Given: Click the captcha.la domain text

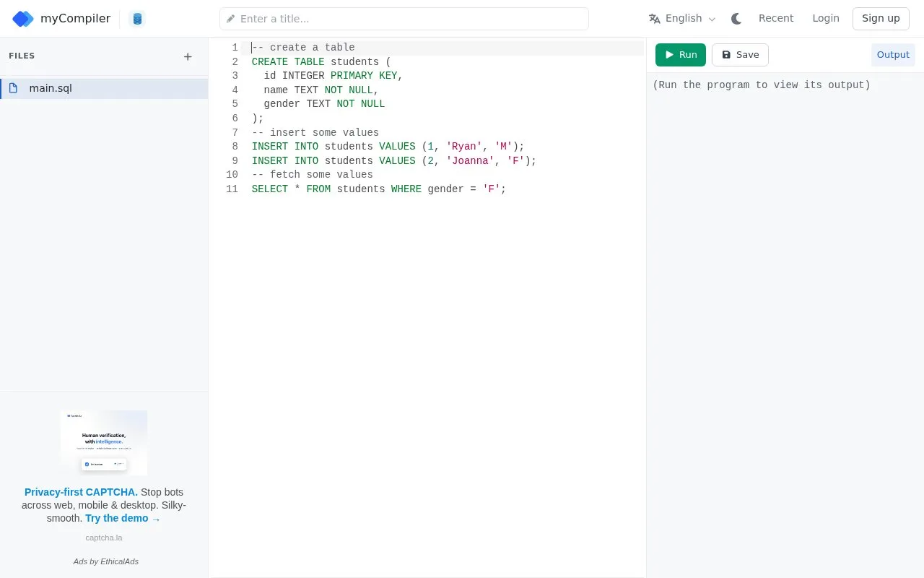Looking at the screenshot, I should pos(104,538).
